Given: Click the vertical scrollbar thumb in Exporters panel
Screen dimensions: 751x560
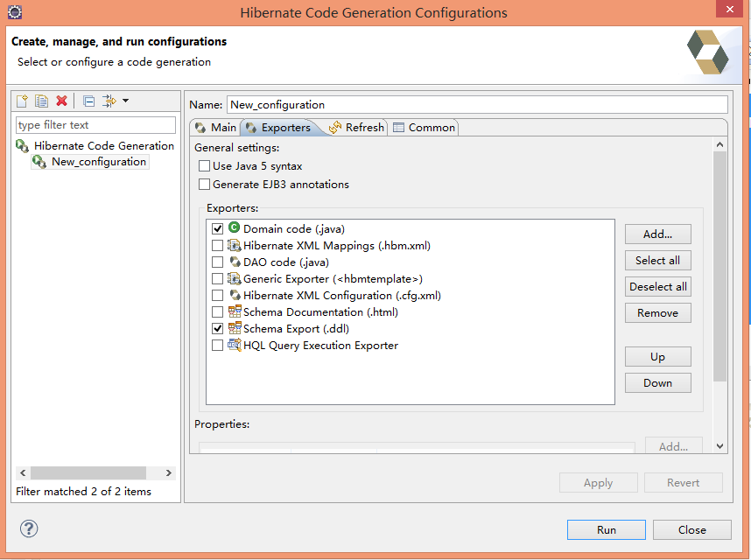Looking at the screenshot, I should pyautogui.click(x=719, y=266).
